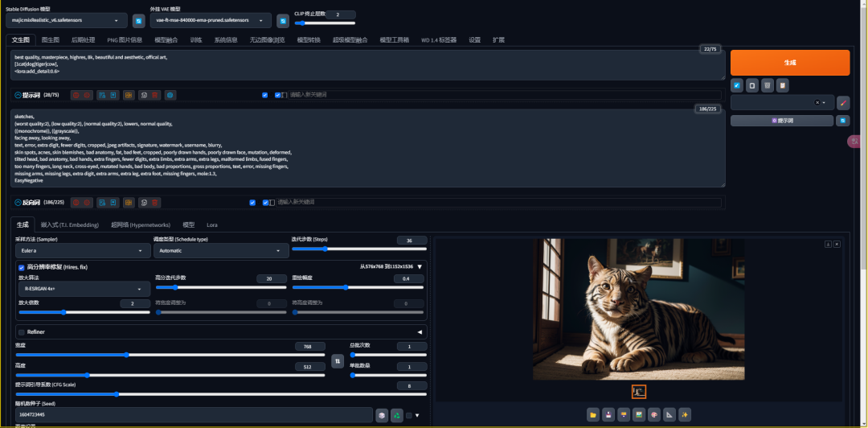This screenshot has width=868, height=428.
Task: Send the image to inpaint via the palette icon
Action: click(654, 414)
